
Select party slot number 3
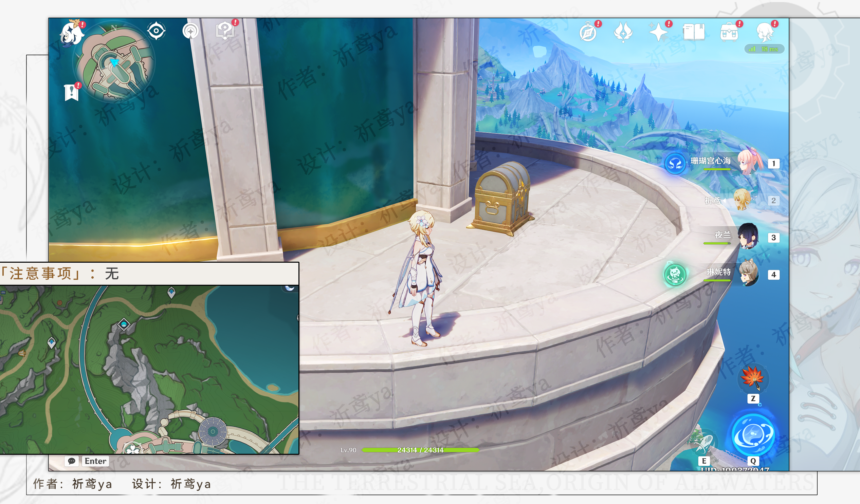(x=774, y=238)
